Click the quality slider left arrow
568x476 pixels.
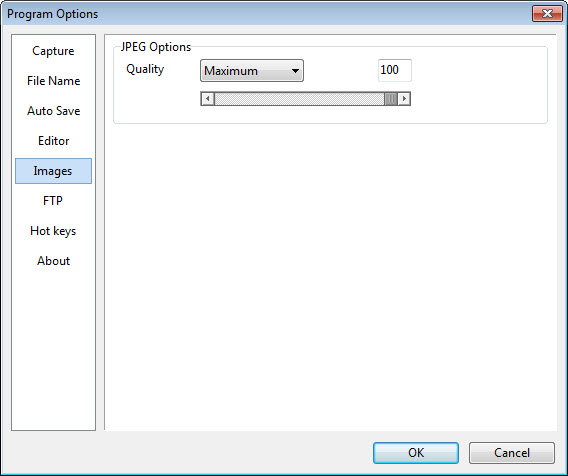click(208, 99)
